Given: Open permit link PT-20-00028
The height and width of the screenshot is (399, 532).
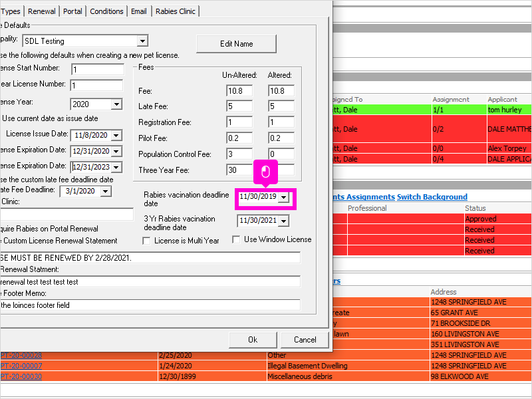Looking at the screenshot, I should [x=21, y=355].
